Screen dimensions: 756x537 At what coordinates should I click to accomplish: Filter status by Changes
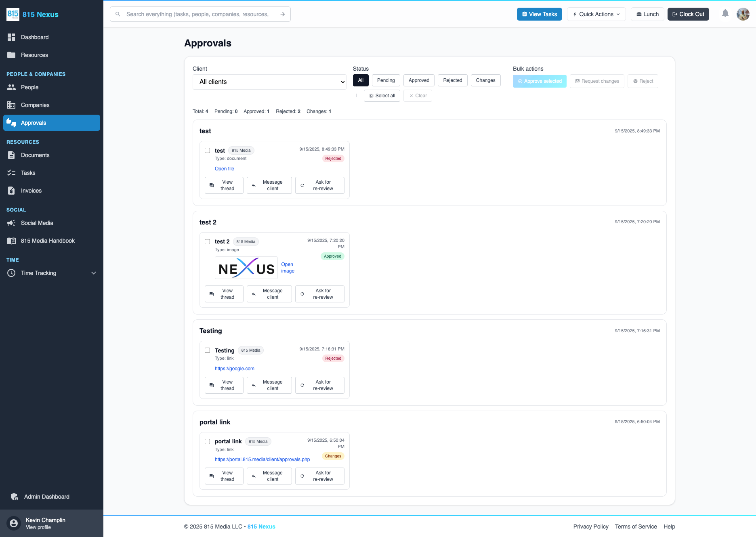coord(486,80)
